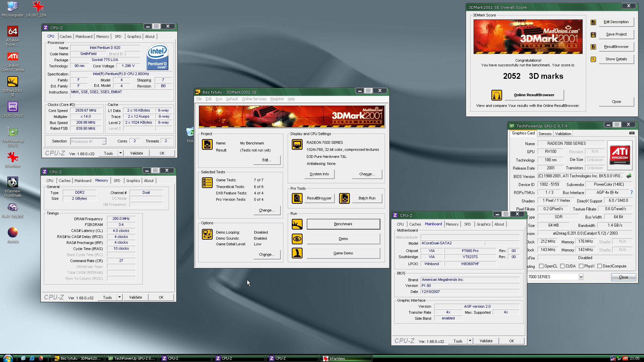This screenshot has height=362, width=644.
Task: Click the 3DMark2001 banner in main window
Action: point(291,117)
